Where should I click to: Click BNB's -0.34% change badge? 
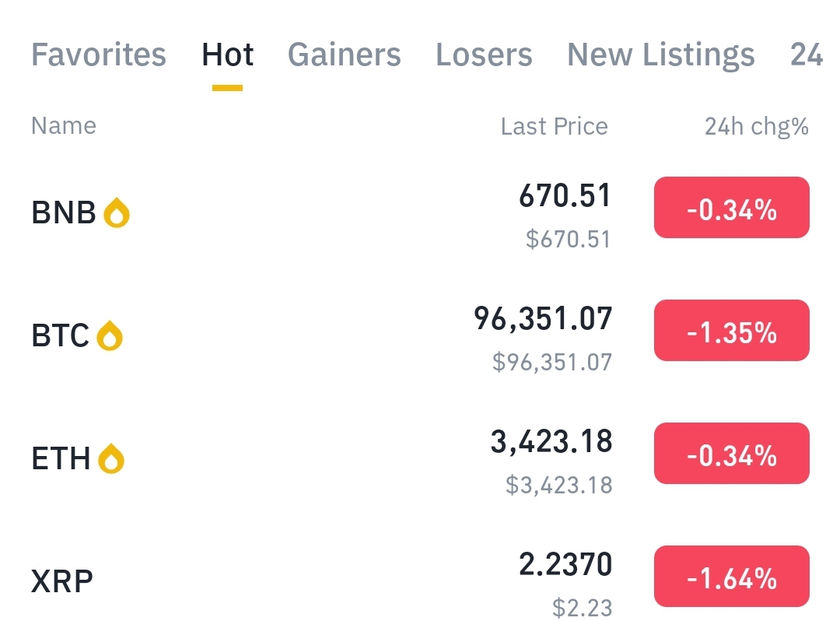731,208
